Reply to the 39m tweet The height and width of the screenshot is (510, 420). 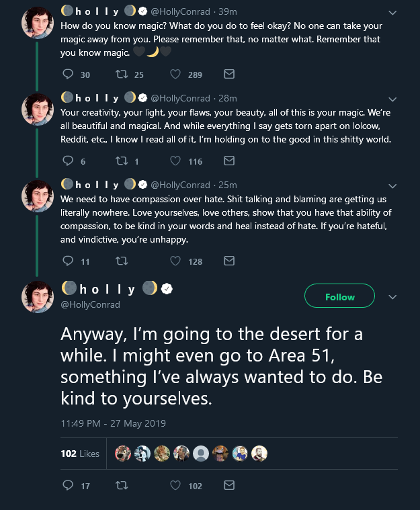(68, 74)
